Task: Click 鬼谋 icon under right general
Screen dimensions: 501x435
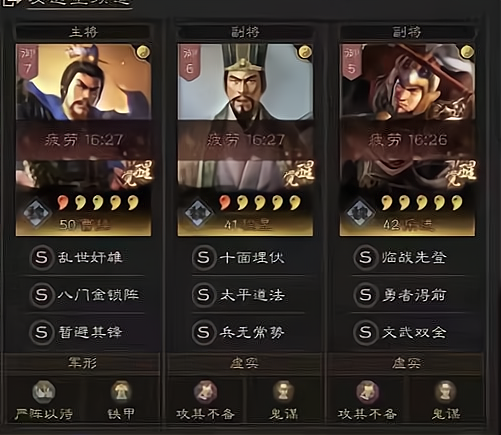Action: (x=445, y=392)
